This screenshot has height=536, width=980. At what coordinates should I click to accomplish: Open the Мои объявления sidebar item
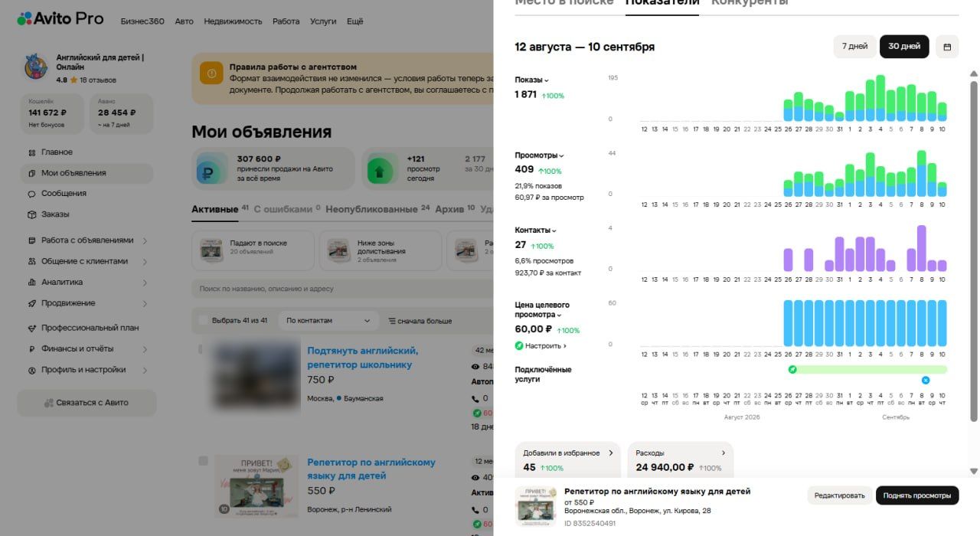(87, 173)
